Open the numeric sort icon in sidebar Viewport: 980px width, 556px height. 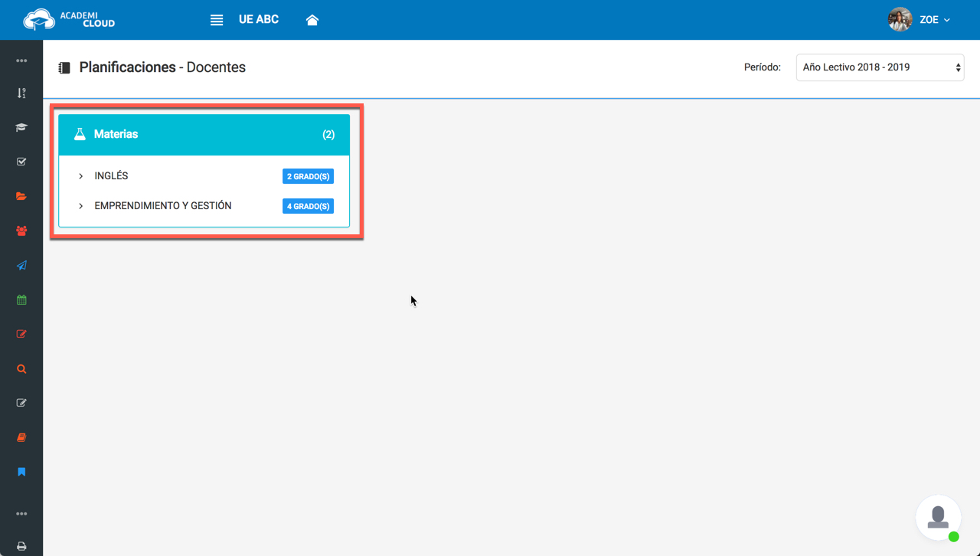click(x=21, y=93)
